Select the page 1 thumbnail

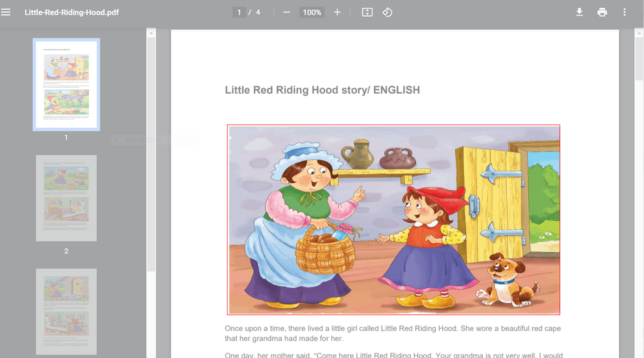pyautogui.click(x=66, y=84)
